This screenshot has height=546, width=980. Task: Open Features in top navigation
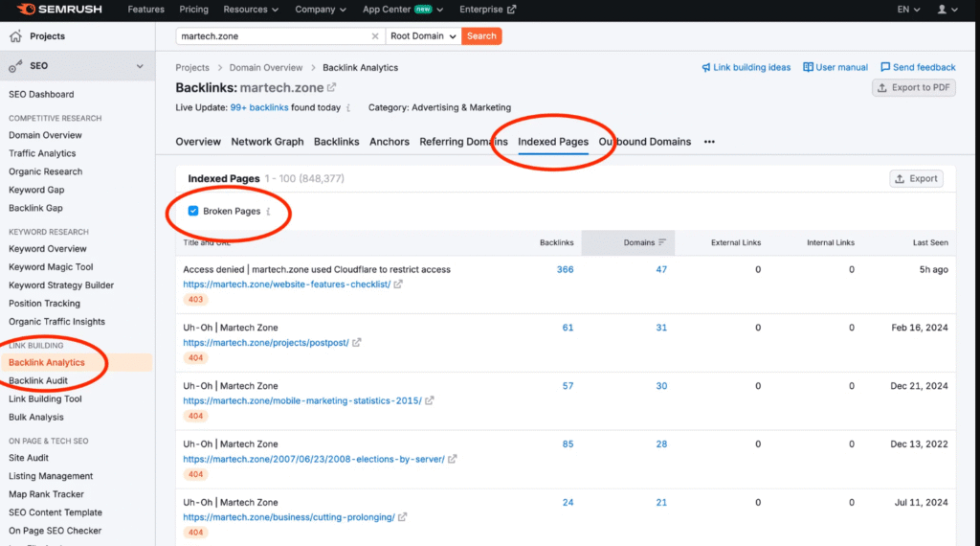(146, 10)
